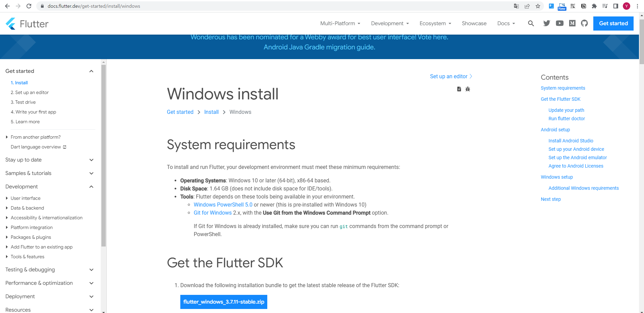
Task: Bookmark this page with the star icon
Action: coord(538,6)
